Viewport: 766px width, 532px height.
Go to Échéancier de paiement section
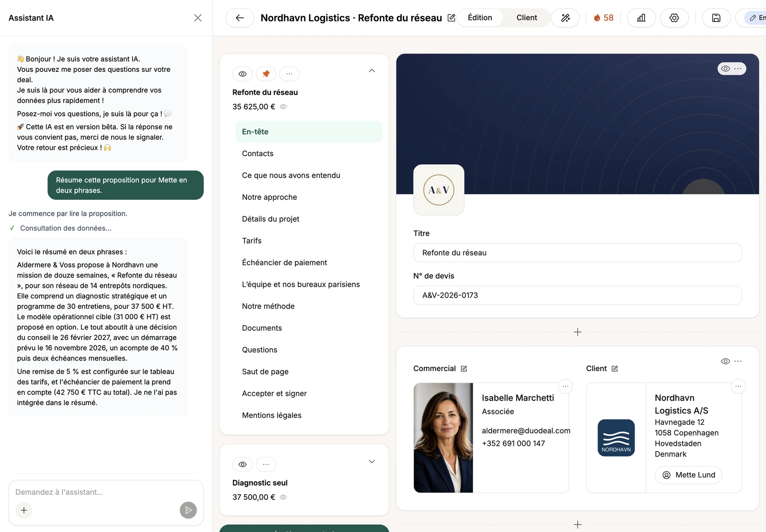(x=309, y=262)
